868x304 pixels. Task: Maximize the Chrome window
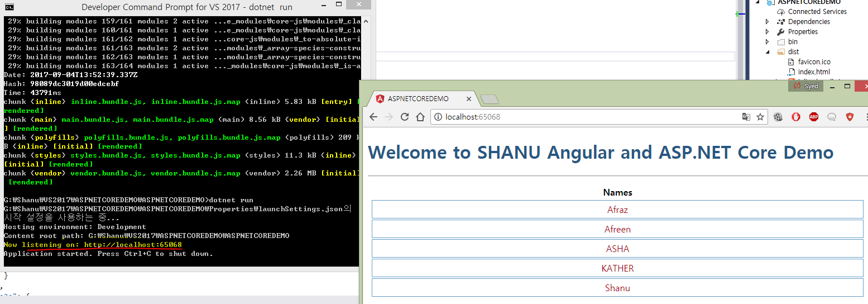[847, 86]
